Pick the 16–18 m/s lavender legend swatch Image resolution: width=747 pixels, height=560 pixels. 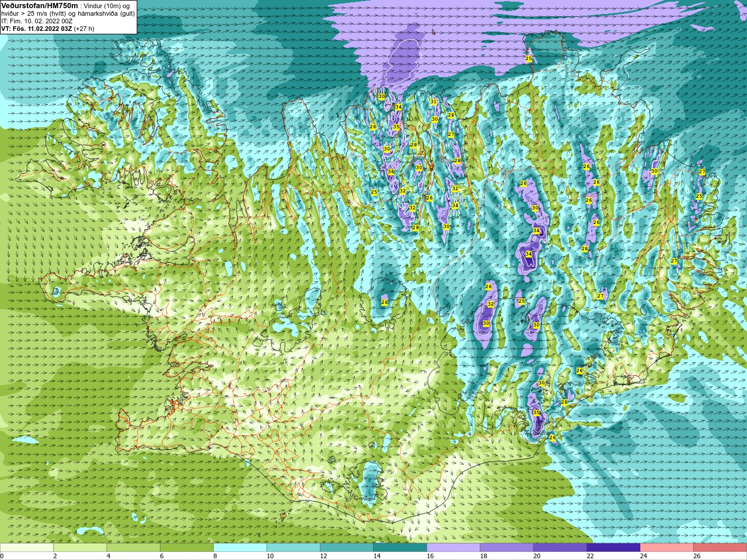[453, 548]
